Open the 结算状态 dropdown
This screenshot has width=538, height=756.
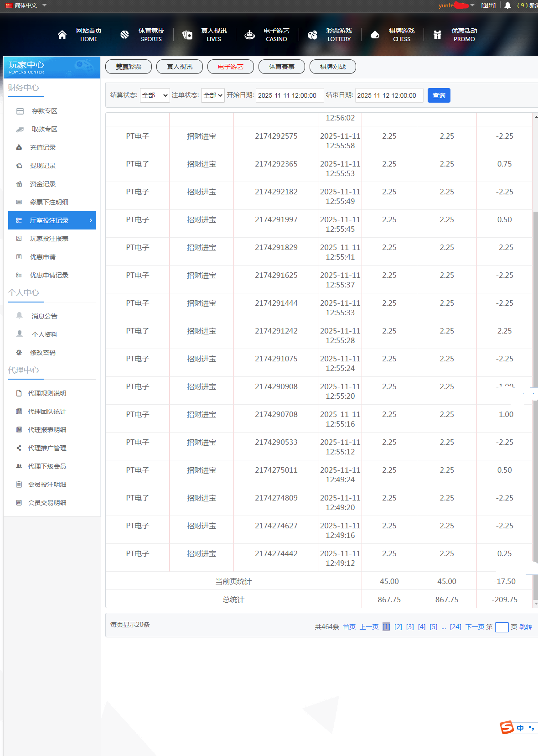(x=155, y=95)
